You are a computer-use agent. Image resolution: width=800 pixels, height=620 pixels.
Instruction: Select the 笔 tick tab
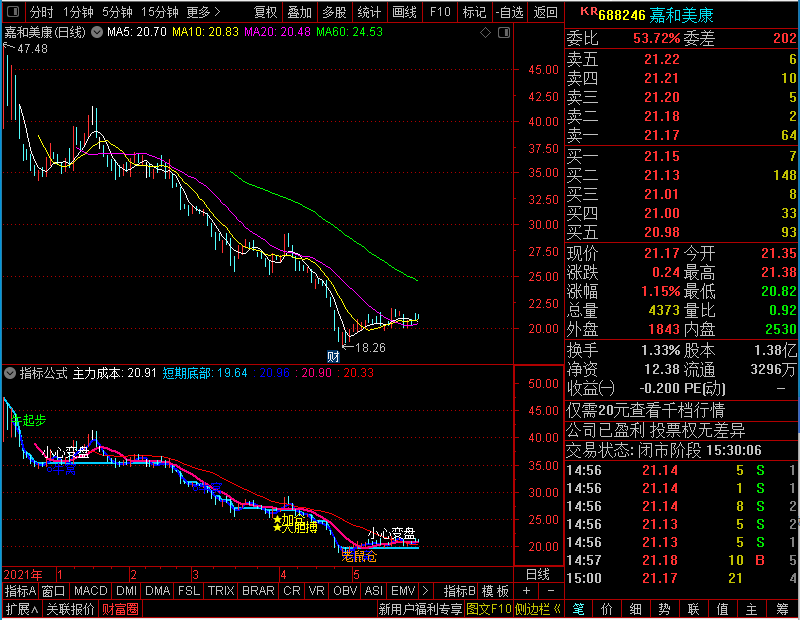578,609
